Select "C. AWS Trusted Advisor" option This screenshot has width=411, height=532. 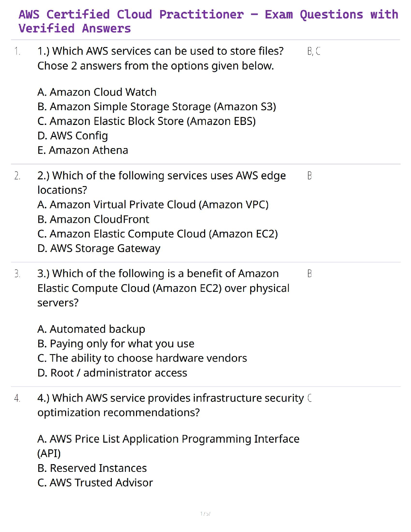click(x=95, y=483)
